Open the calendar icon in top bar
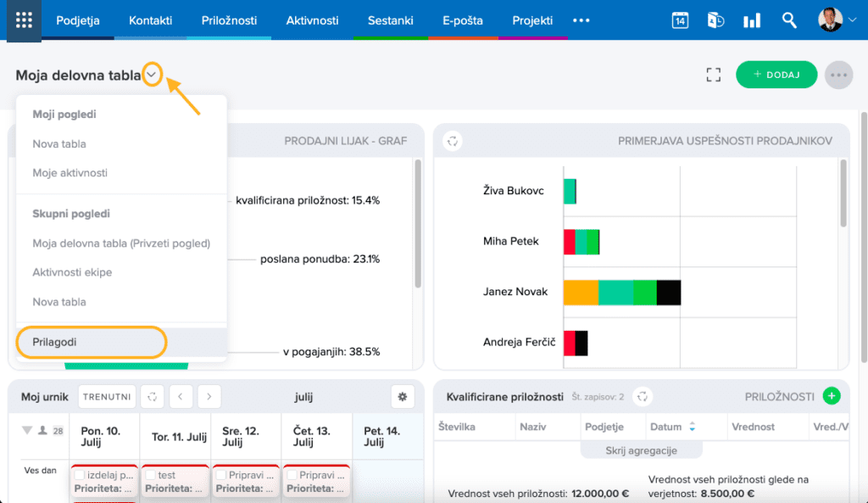Image resolution: width=868 pixels, height=503 pixels. (x=680, y=20)
